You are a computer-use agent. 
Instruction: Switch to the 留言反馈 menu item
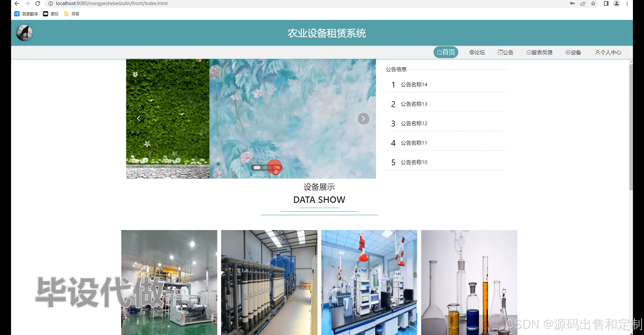(539, 52)
